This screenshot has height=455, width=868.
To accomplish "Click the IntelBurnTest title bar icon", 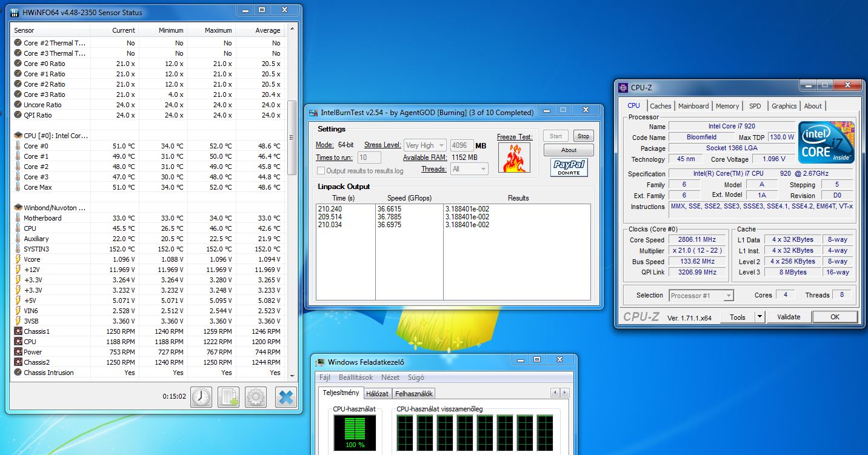I will tap(313, 112).
